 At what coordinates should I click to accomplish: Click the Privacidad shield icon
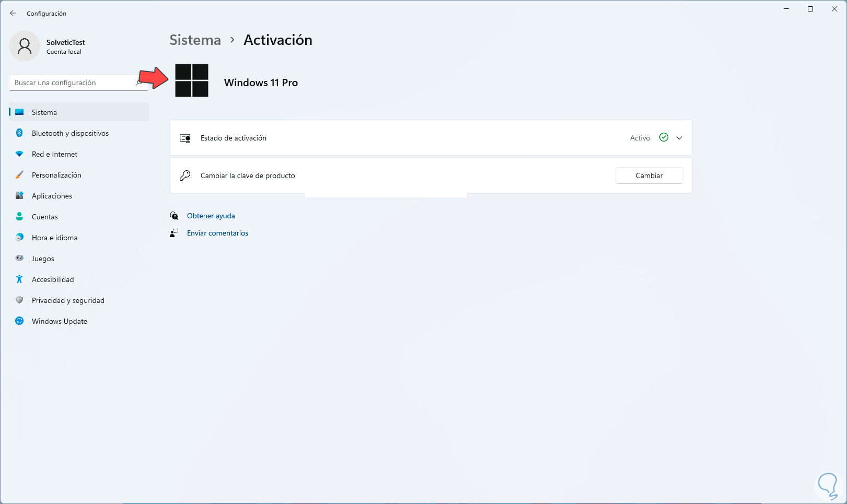[19, 300]
